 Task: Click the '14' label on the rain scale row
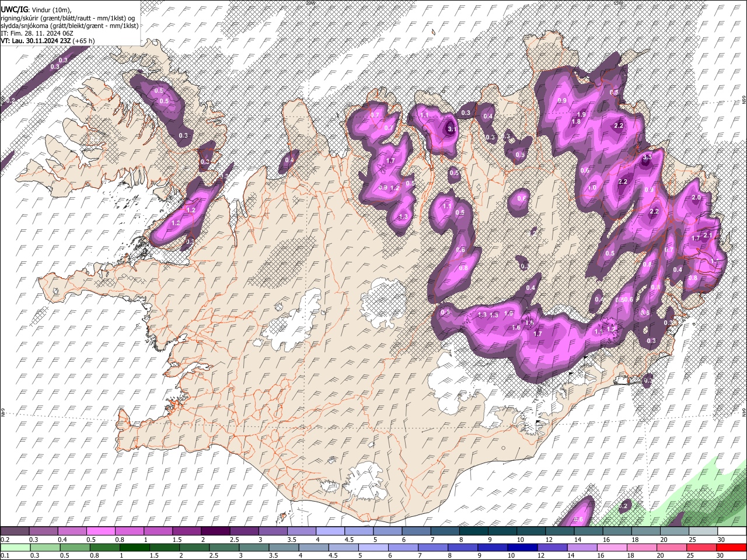tap(570, 555)
